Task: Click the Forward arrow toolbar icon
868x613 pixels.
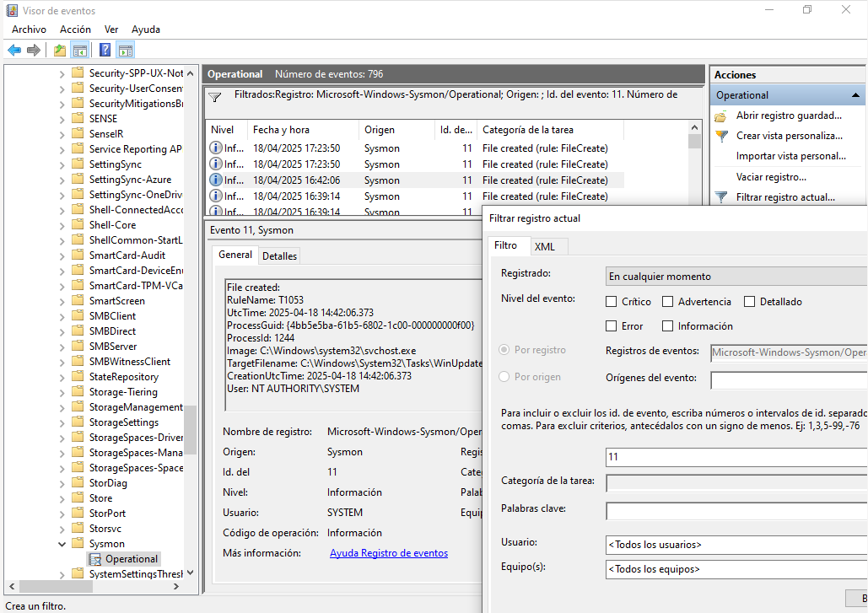Action: pos(34,51)
